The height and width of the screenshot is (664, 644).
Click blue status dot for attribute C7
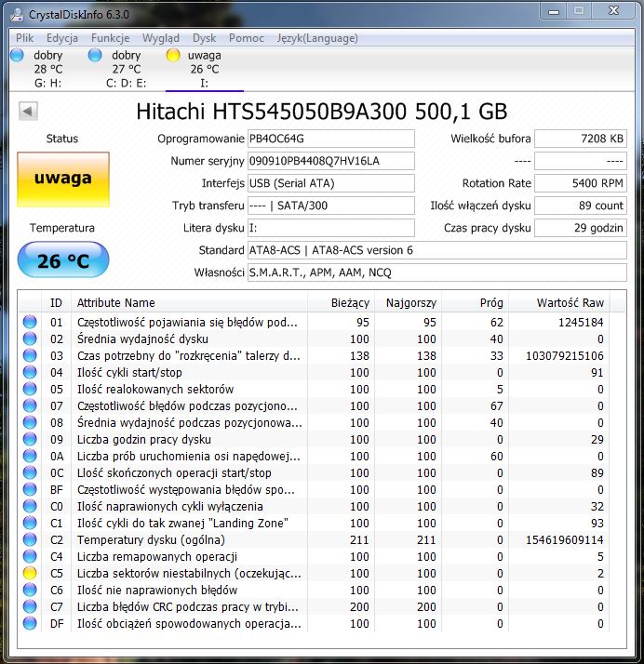coord(30,606)
